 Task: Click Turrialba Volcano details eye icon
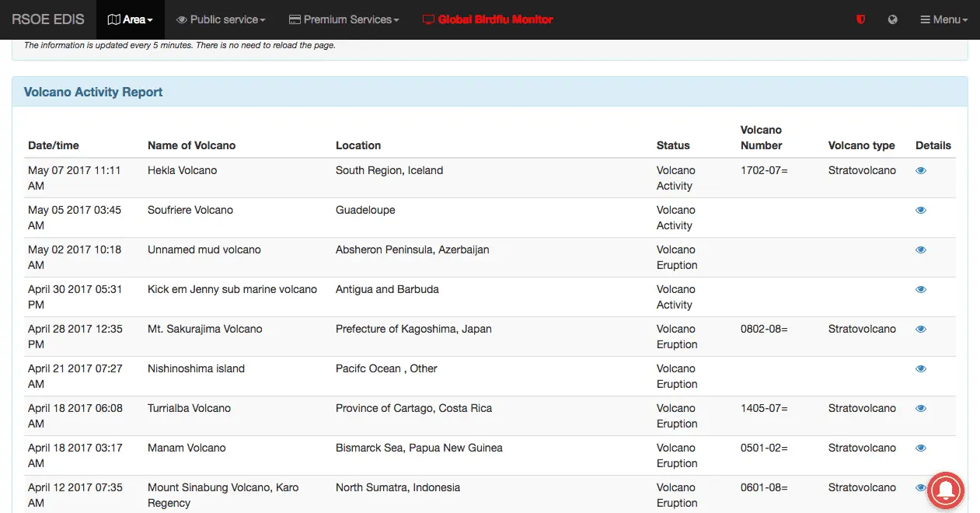pyautogui.click(x=921, y=409)
